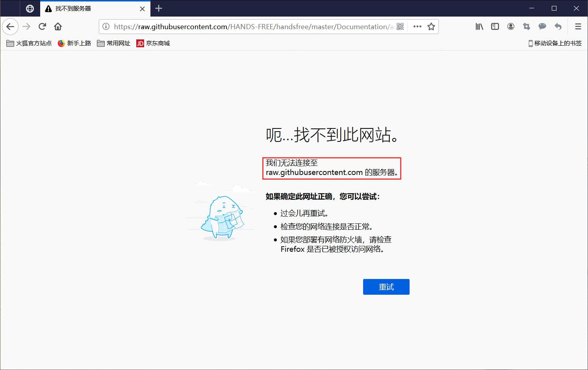
Task: Click raw.githubusercontent.com 的服务器 text
Action: 332,173
